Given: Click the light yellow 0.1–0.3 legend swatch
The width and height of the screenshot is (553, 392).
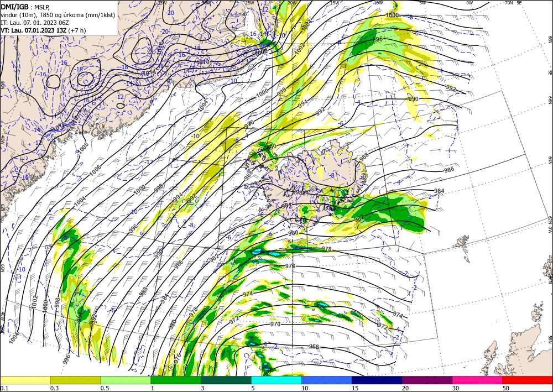Looking at the screenshot, I should click(25, 380).
